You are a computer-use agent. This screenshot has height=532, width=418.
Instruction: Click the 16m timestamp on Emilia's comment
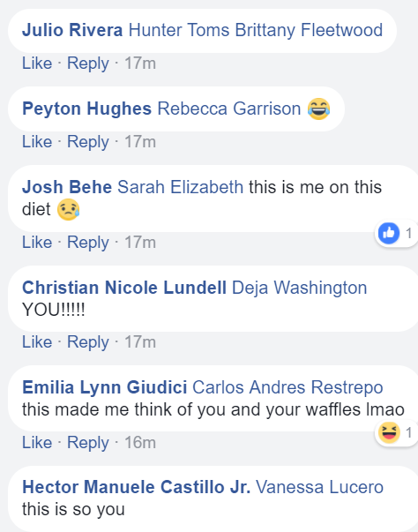coord(140,442)
